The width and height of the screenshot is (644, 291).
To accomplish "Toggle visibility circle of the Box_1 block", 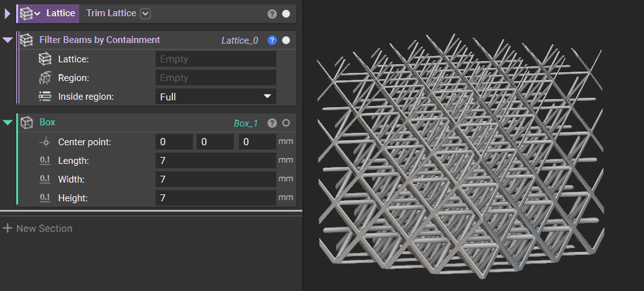I will click(286, 123).
